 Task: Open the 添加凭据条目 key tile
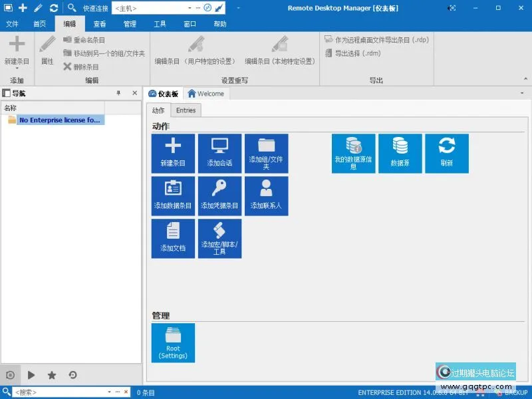(x=219, y=196)
